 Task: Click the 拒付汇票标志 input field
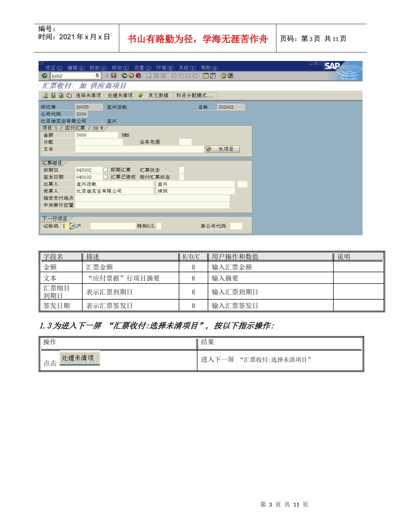click(x=182, y=177)
